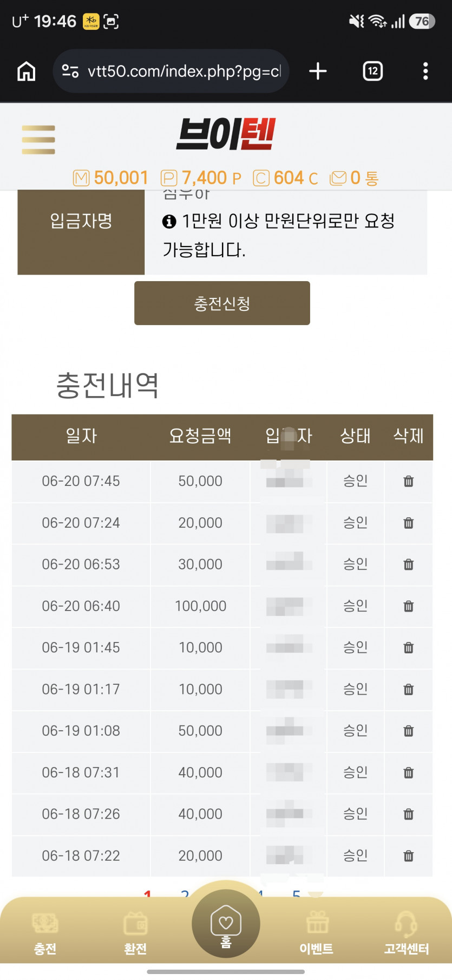Open site info icon in address bar
This screenshot has width=452, height=980.
click(70, 71)
